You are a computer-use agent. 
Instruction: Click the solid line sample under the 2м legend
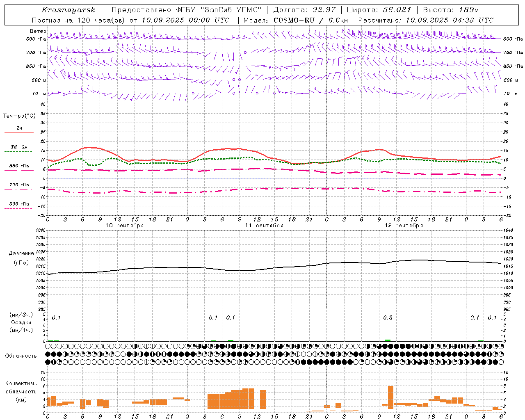[19, 133]
